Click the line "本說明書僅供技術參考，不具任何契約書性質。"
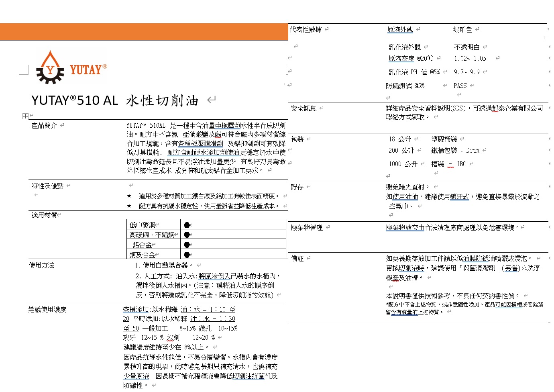The width and height of the screenshot is (554, 392). click(453, 296)
